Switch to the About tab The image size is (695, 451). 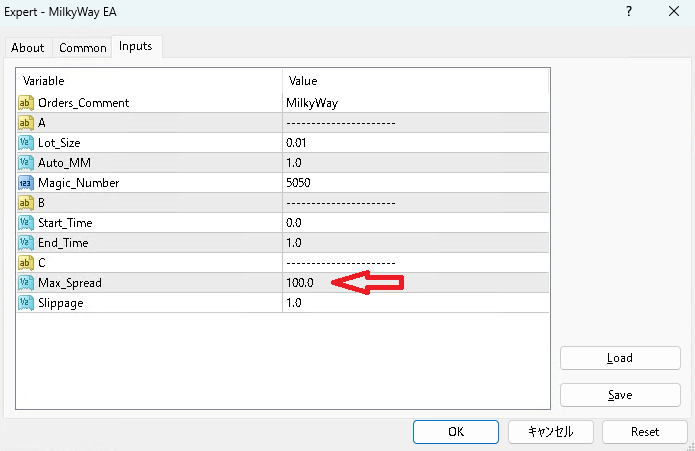(28, 47)
